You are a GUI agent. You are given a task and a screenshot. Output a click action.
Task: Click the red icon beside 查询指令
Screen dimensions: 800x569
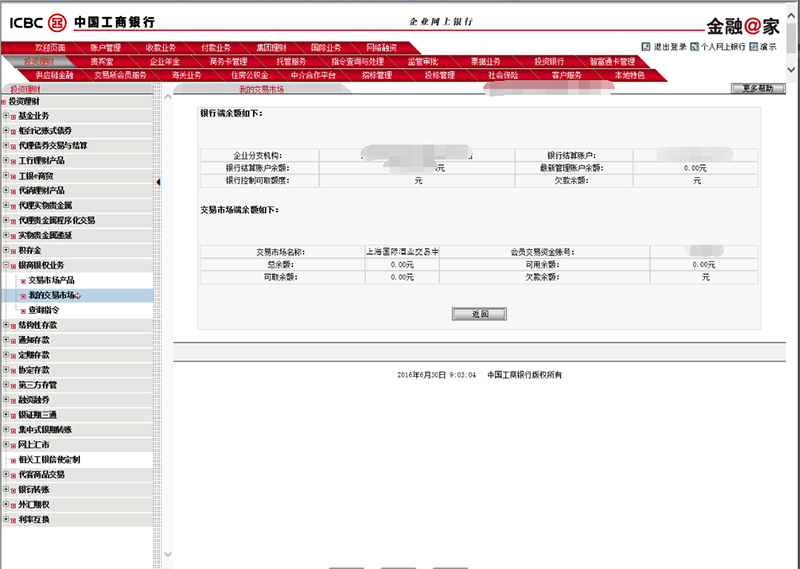coord(23,311)
